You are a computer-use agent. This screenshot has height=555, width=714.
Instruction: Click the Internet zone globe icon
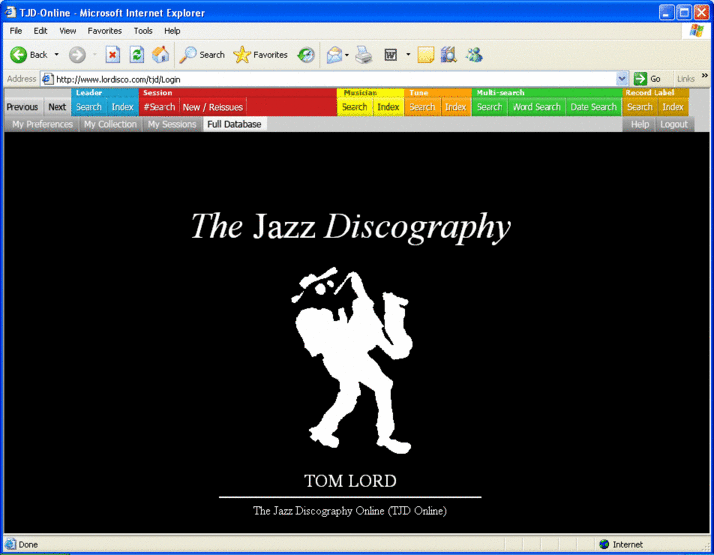pos(604,544)
